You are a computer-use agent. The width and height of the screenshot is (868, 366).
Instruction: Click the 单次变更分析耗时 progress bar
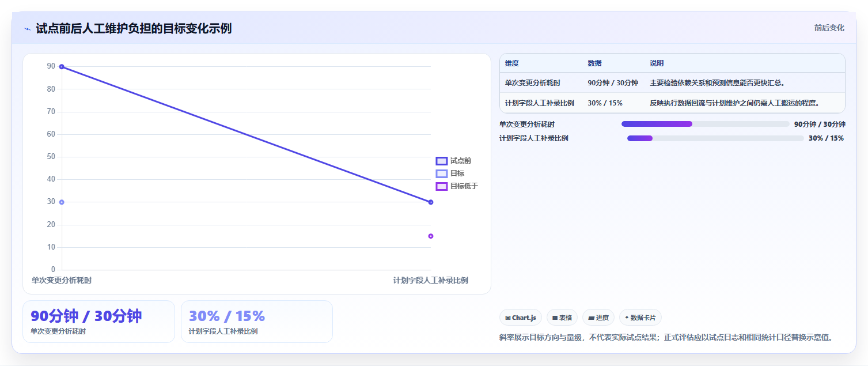706,124
